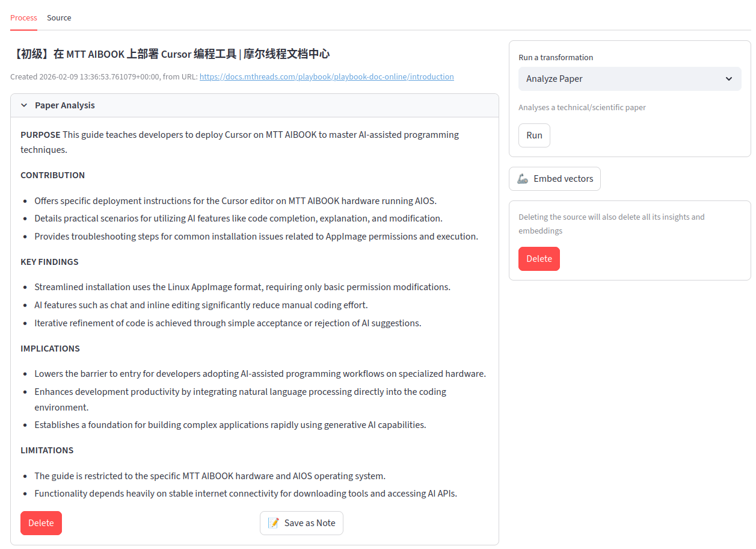Click the bullet about iterative refinement of code
The height and width of the screenshot is (549, 756).
[228, 323]
